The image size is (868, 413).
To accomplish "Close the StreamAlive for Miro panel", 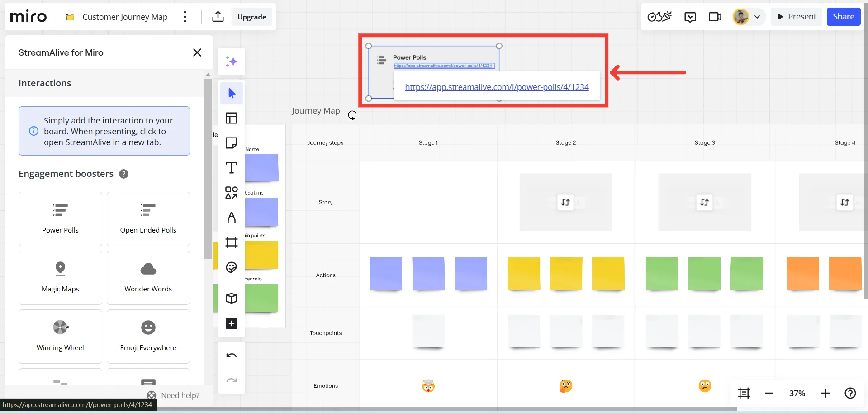I will pos(197,52).
